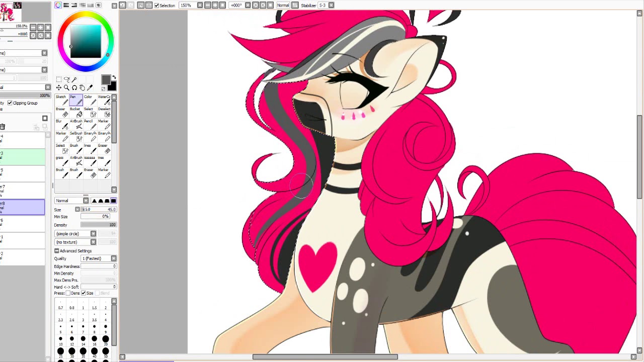Click the zoom in plus button
Screen dimensions: 644x362
point(215,5)
